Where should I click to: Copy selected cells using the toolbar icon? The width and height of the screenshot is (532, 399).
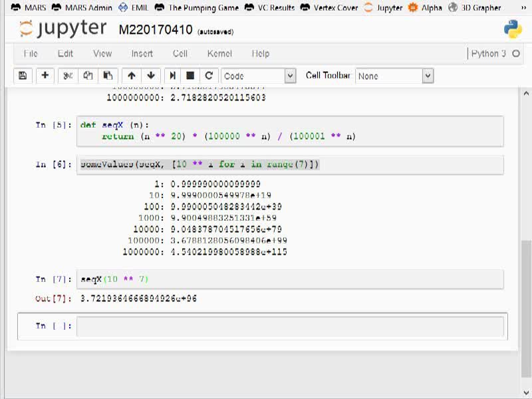click(88, 75)
